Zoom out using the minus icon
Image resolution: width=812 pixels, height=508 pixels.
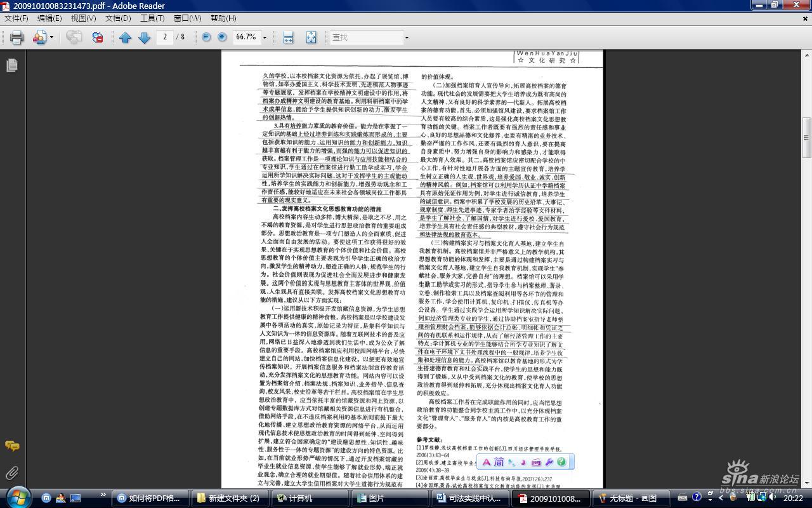pos(206,37)
